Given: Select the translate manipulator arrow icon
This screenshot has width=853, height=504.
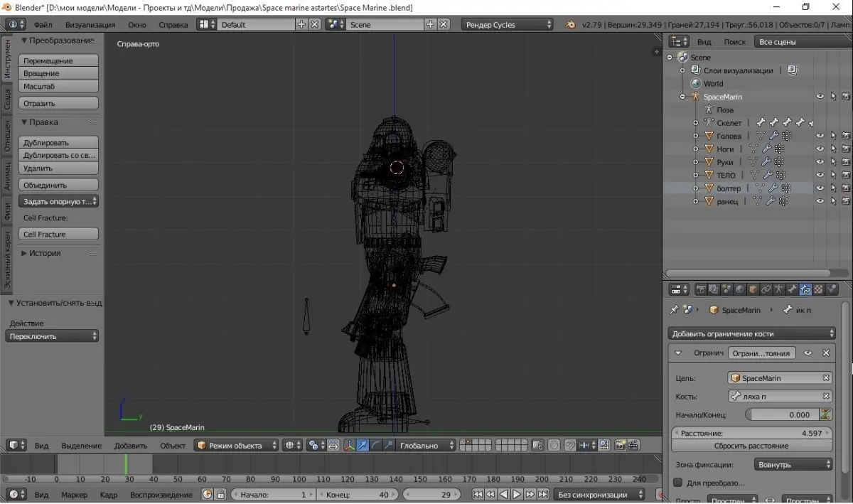Looking at the screenshot, I should pos(361,446).
